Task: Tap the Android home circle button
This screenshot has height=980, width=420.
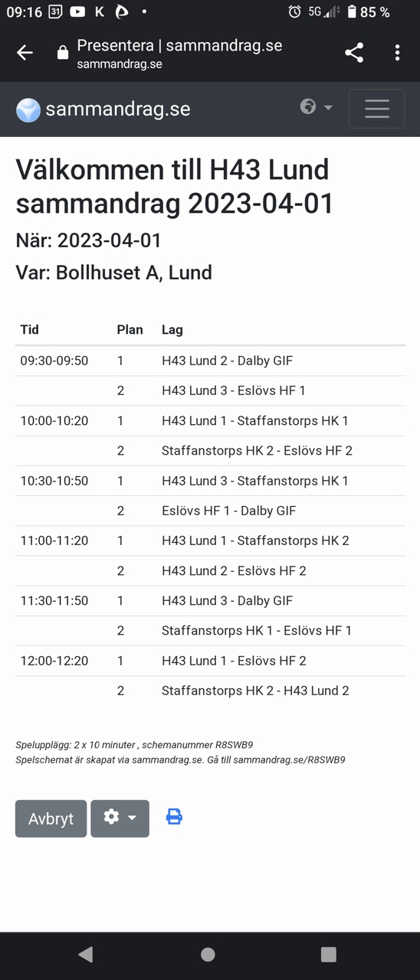Action: click(x=208, y=954)
